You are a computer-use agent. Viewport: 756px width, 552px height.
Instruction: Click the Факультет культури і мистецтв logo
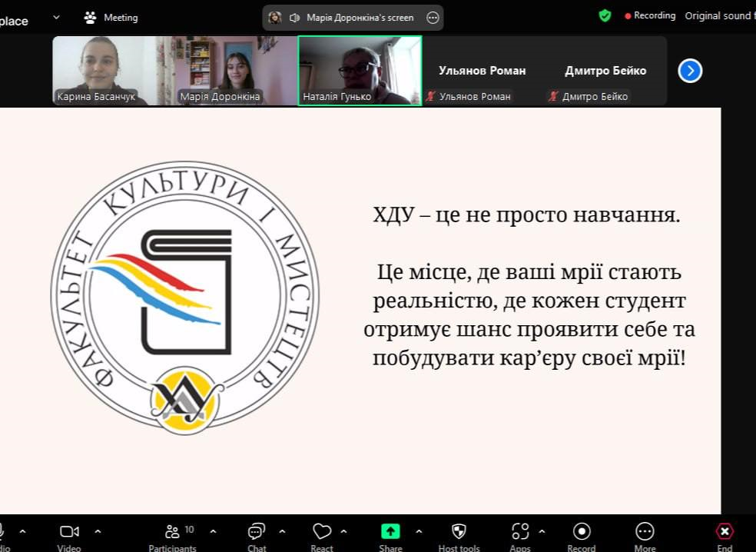pyautogui.click(x=185, y=298)
